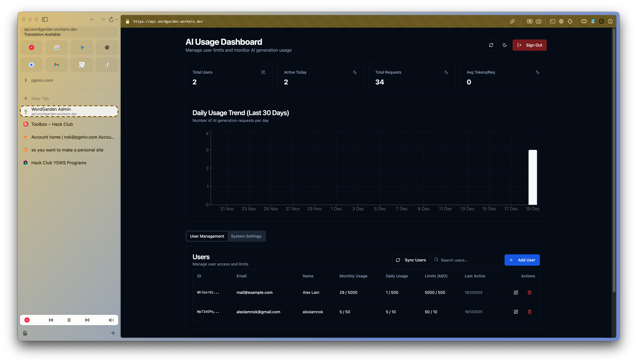Click the Add User button
This screenshot has height=364, width=637.
(522, 260)
